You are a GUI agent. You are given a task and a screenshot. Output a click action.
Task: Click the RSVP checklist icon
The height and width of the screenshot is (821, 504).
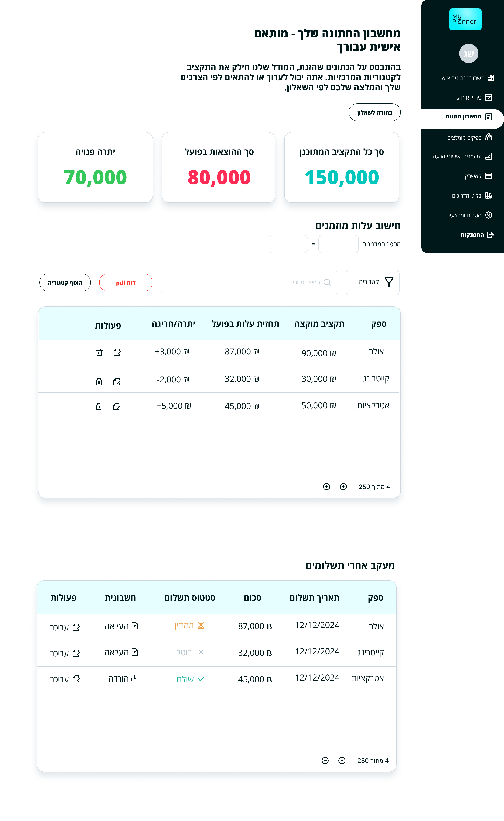point(489,156)
